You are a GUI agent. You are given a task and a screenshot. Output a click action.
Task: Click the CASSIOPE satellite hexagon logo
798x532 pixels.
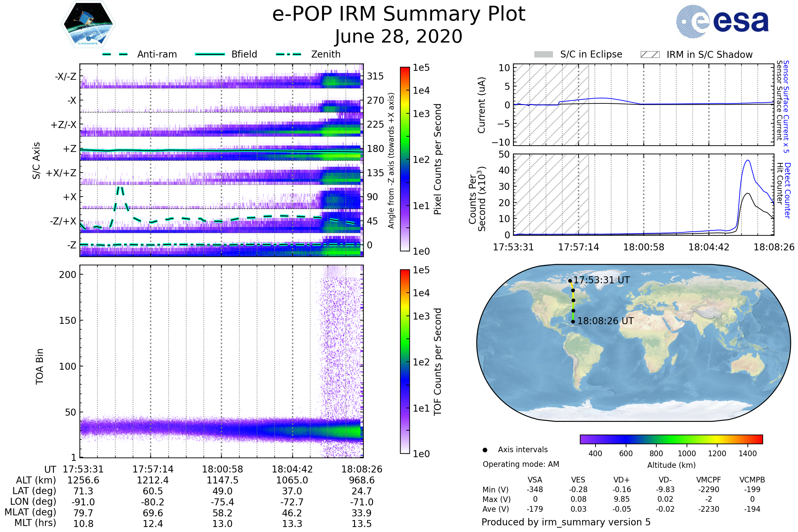[88, 24]
